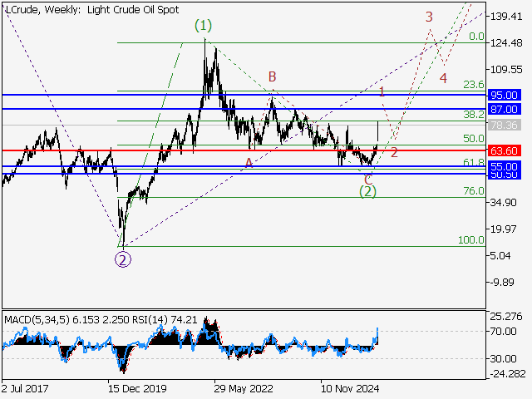Click the red wave B label

click(272, 77)
